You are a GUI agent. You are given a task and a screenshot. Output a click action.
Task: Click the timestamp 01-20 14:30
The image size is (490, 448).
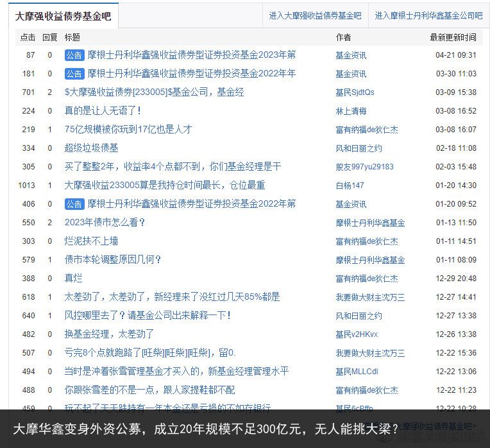point(456,185)
